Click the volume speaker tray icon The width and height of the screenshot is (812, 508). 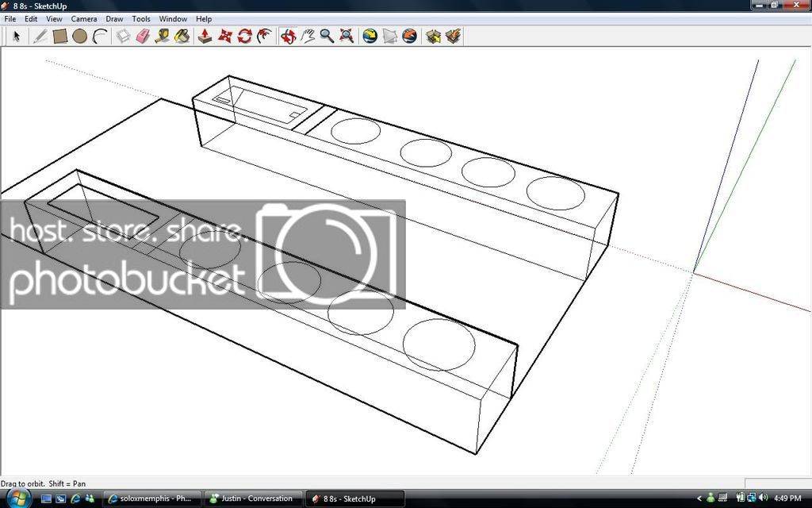(764, 498)
